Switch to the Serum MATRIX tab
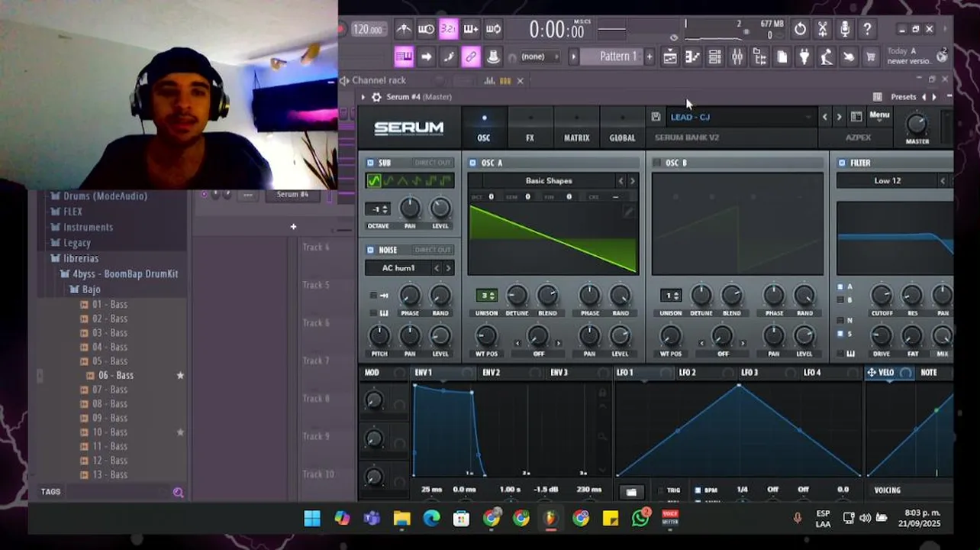The image size is (980, 550). point(576,128)
